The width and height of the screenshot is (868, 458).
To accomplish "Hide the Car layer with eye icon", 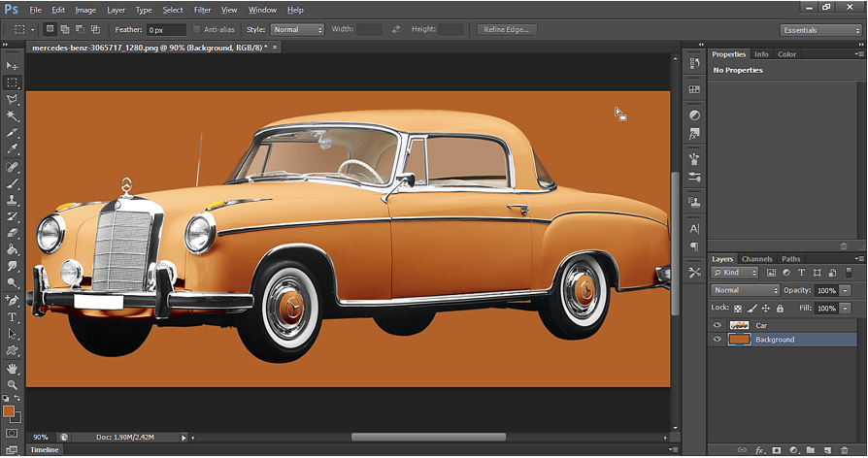I will (717, 325).
